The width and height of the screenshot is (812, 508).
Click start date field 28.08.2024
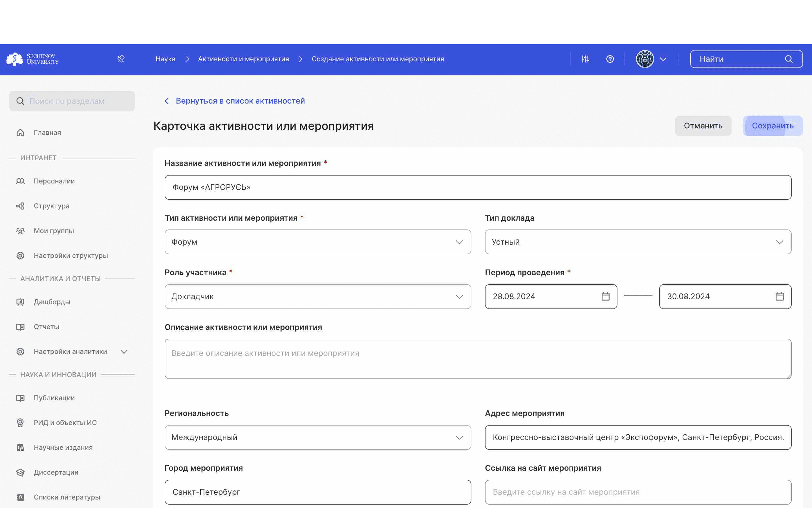click(x=551, y=297)
